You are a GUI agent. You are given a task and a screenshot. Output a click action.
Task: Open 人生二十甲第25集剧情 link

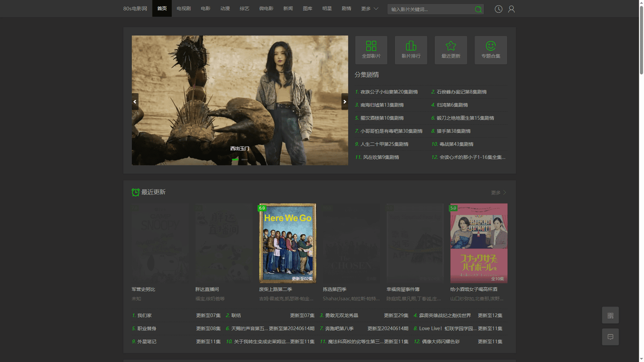tap(384, 144)
